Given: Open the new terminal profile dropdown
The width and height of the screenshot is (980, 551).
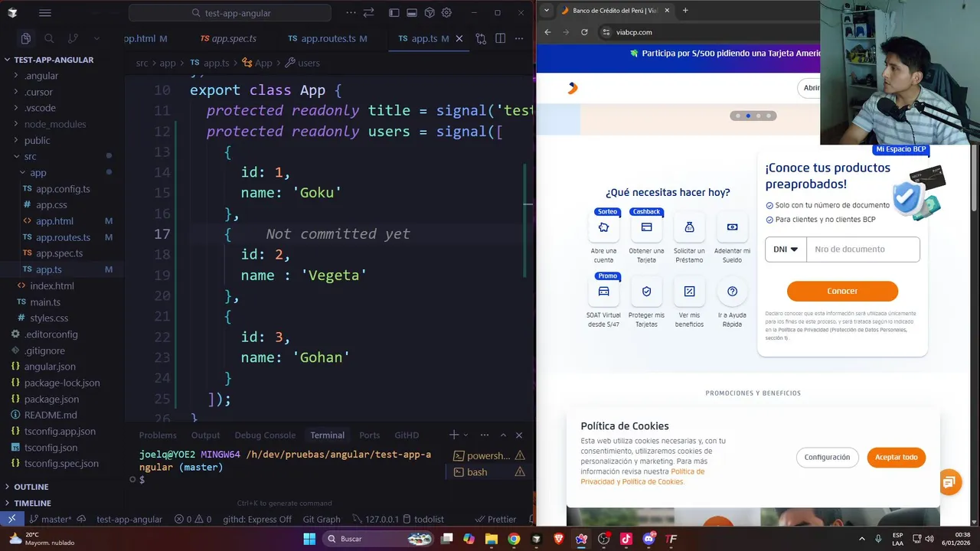Looking at the screenshot, I should pos(465,435).
